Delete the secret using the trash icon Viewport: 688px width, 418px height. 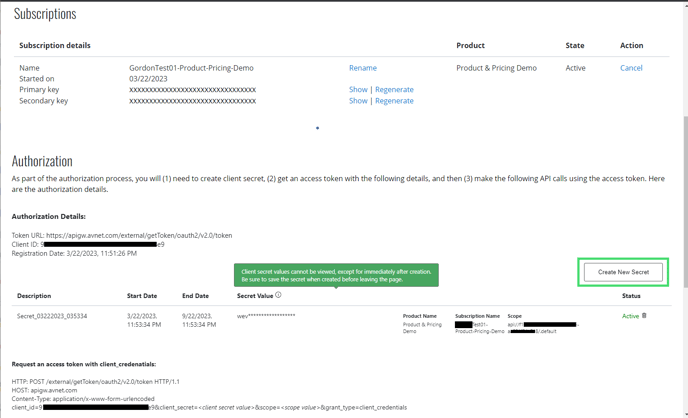644,315
